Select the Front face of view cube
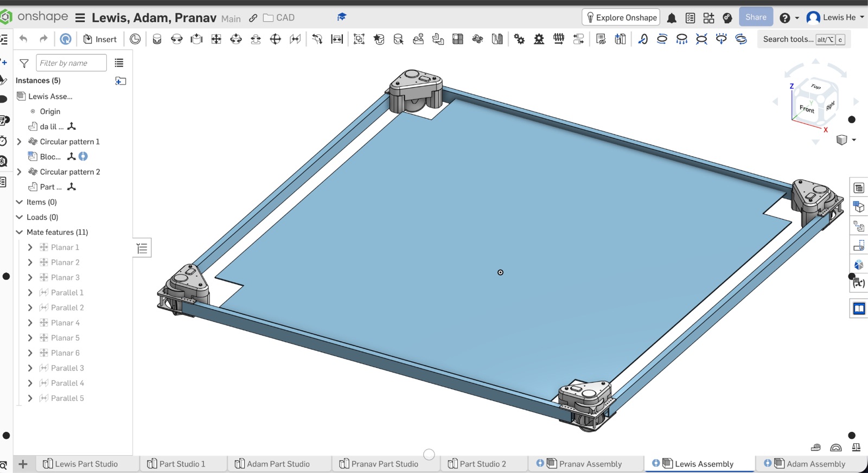 coord(807,108)
